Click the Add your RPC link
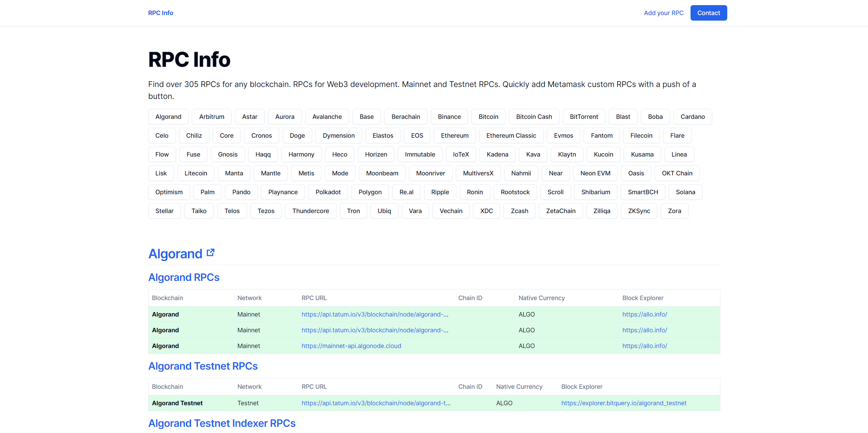868x433 pixels. pos(664,13)
